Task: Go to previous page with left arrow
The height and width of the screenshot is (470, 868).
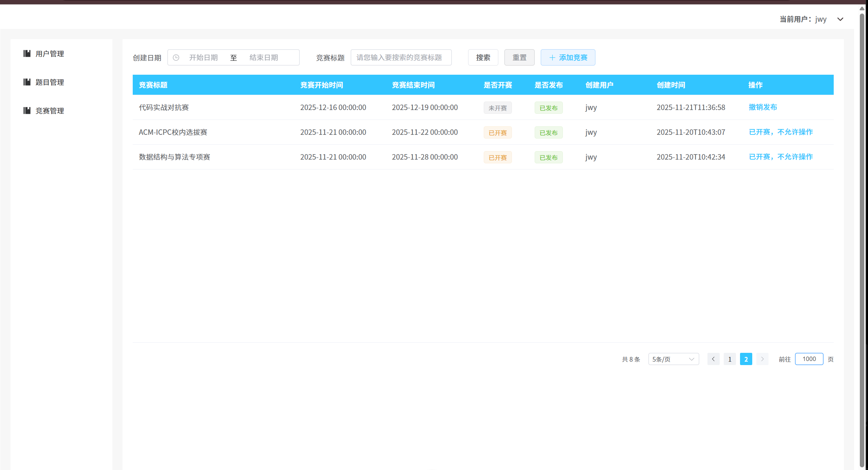Action: click(x=713, y=359)
